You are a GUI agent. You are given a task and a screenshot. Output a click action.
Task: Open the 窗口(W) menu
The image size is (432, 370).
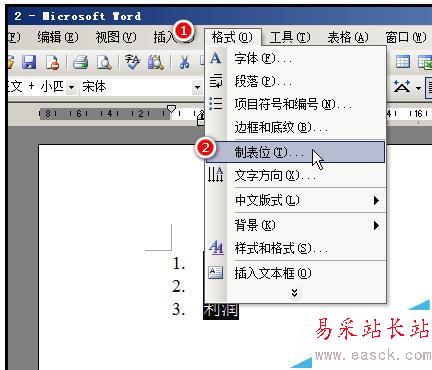tap(406, 37)
